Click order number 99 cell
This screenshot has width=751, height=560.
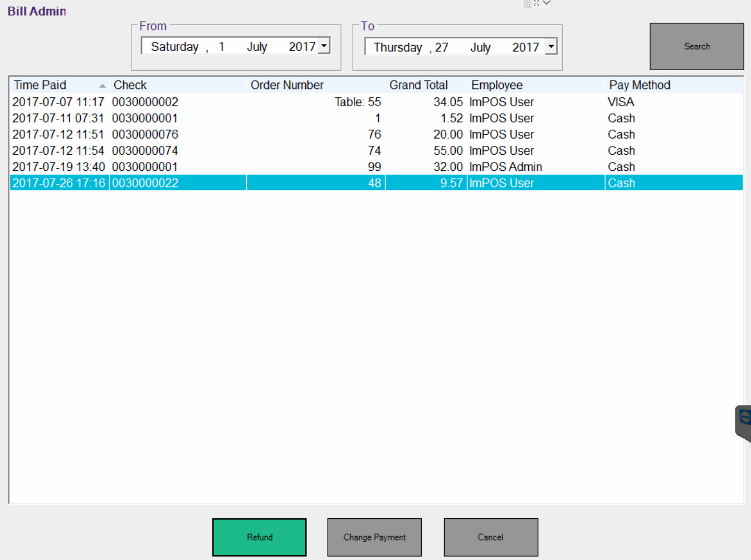(374, 166)
